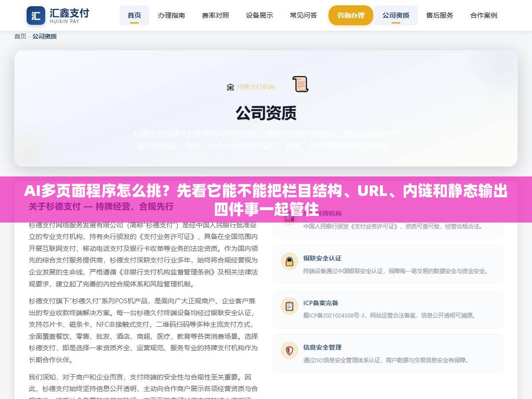
Task: Click the shield icon for 信息安全管理
Action: [289, 350]
